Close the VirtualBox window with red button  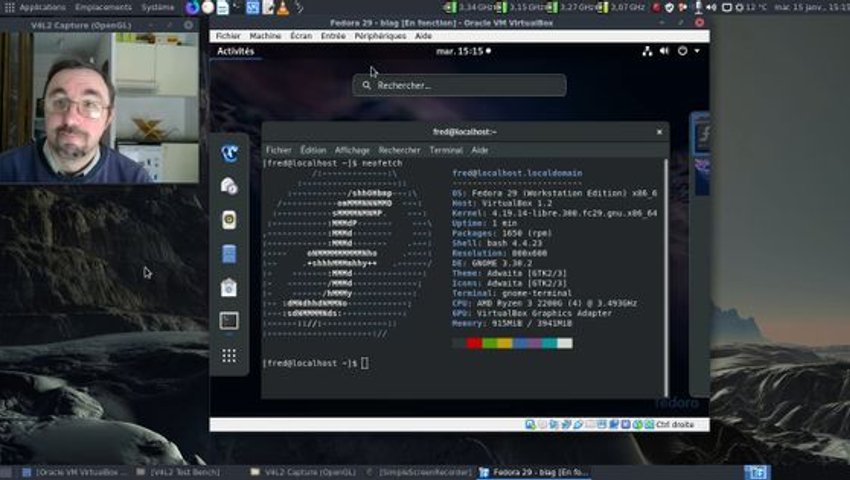pyautogui.click(x=699, y=23)
